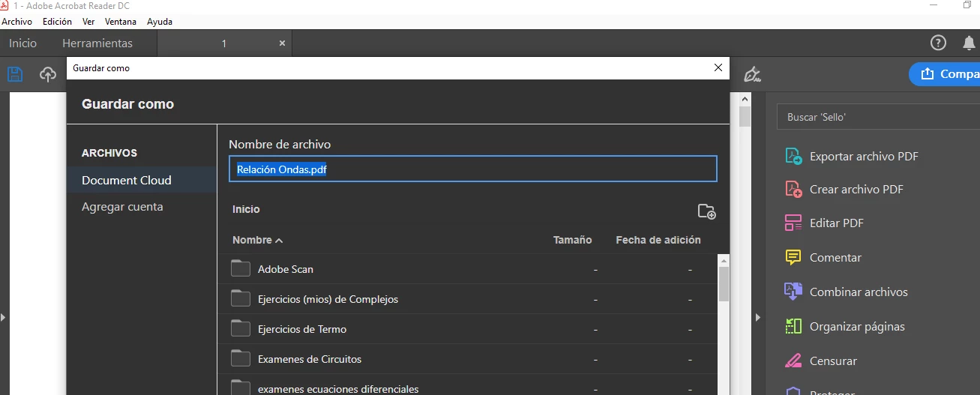Open the Adobe Scan folder row
The width and height of the screenshot is (980, 395).
tap(467, 269)
